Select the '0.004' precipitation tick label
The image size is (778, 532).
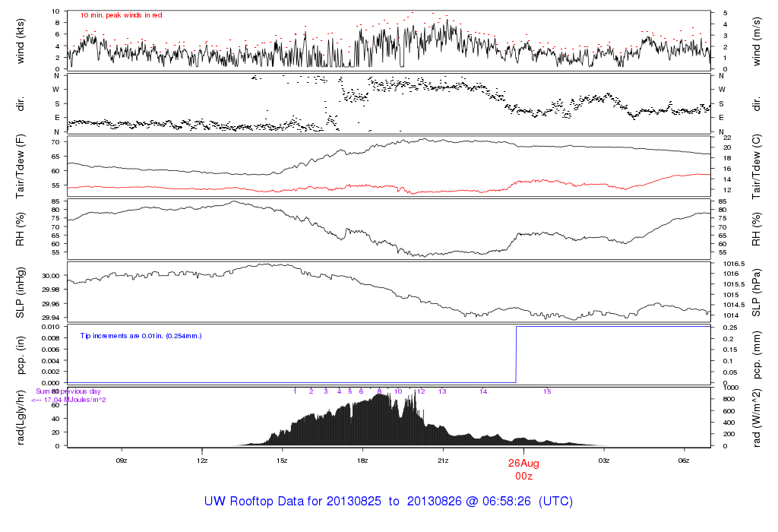coord(51,361)
